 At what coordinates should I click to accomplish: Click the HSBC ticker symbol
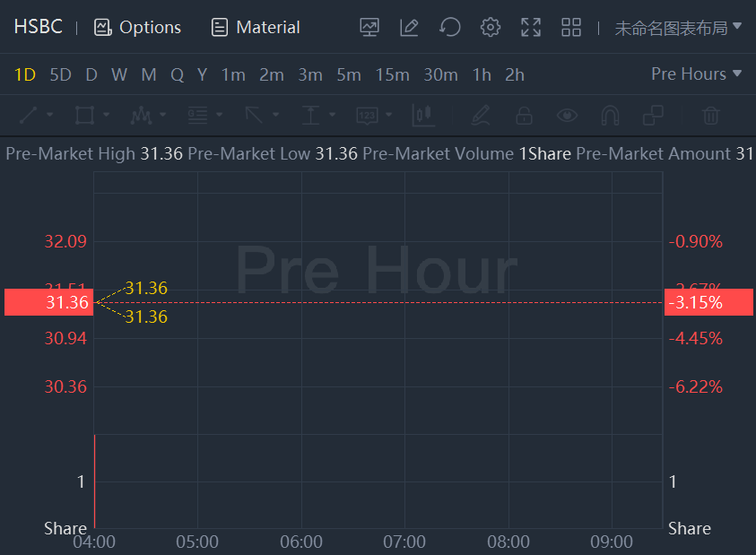pos(38,27)
